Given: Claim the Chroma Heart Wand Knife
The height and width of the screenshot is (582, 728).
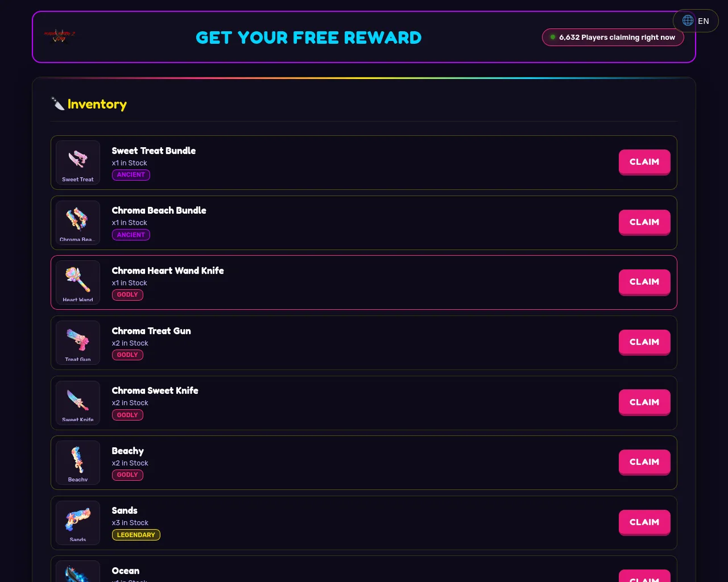Looking at the screenshot, I should click(644, 282).
